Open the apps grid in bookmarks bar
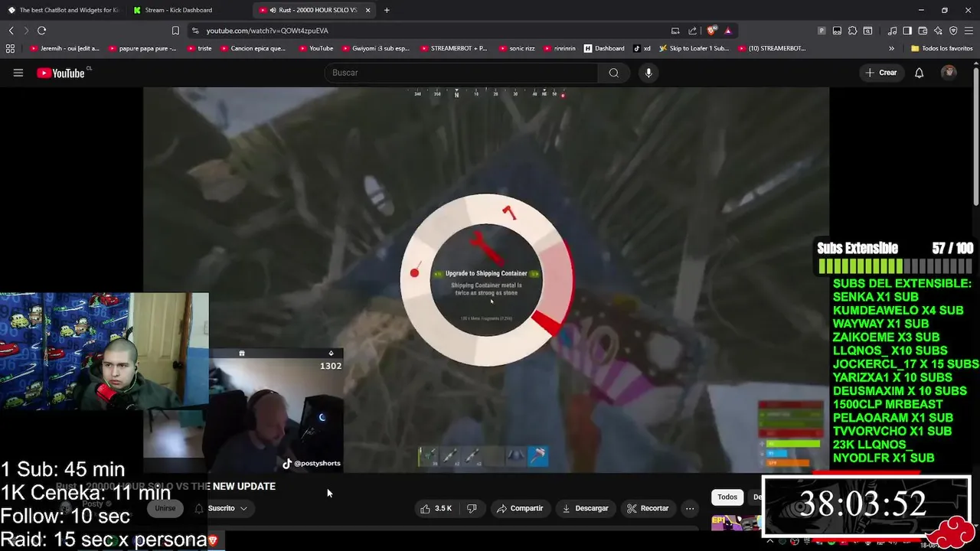 (10, 48)
